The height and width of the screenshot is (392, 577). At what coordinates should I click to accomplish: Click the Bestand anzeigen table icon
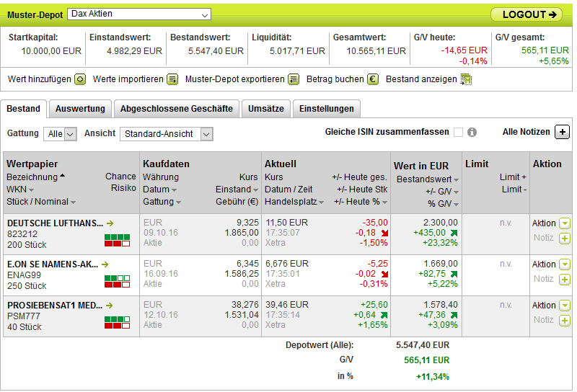click(x=466, y=79)
